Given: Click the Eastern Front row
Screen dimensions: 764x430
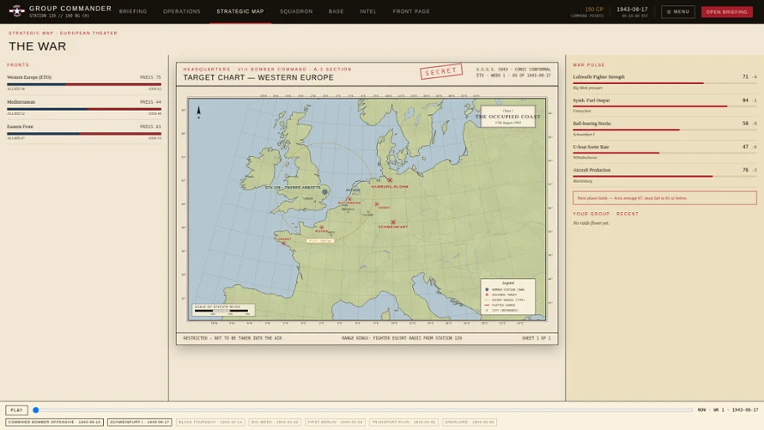Looking at the screenshot, I should coord(84,132).
